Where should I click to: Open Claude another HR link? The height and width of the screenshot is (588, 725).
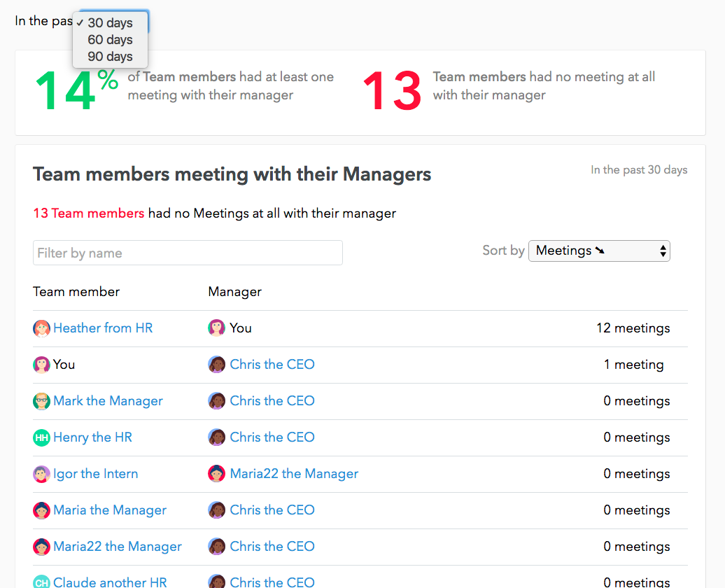click(110, 582)
